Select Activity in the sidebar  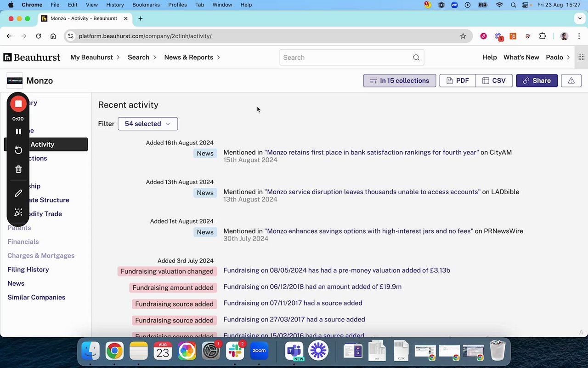click(x=46, y=144)
